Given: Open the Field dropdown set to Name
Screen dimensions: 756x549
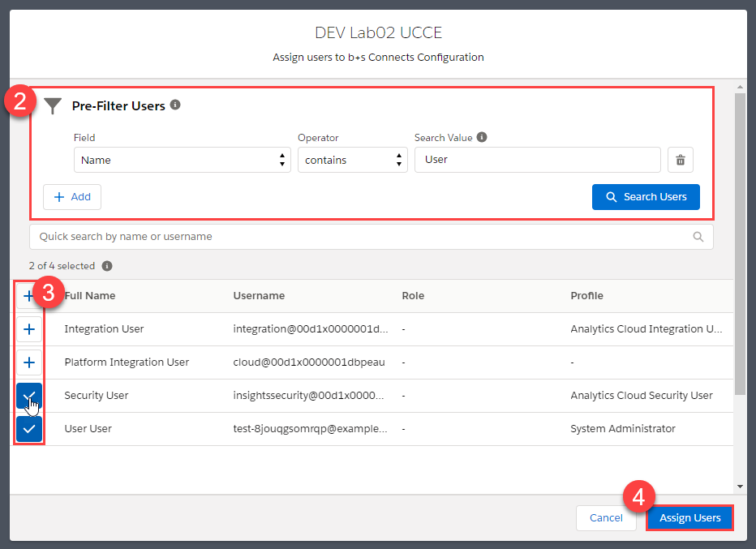Looking at the screenshot, I should [183, 160].
